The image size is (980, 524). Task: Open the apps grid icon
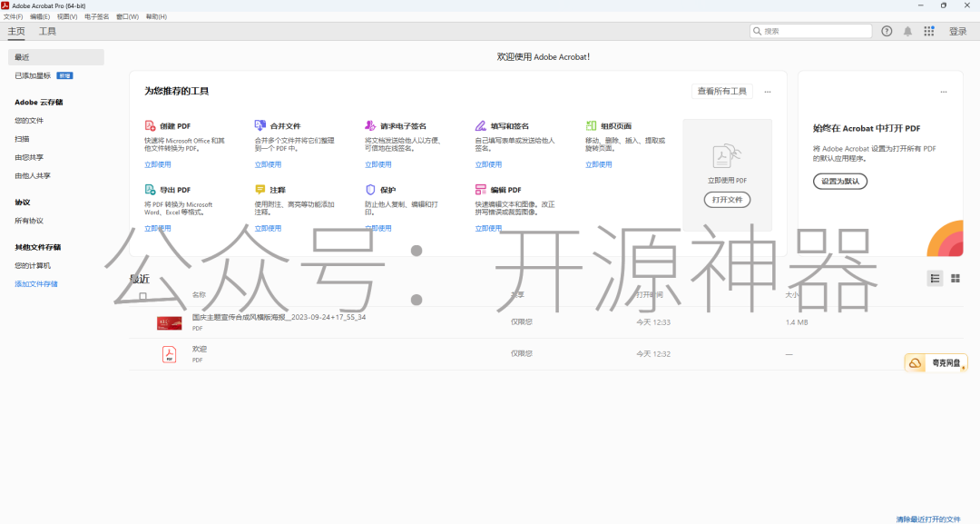[x=929, y=31]
